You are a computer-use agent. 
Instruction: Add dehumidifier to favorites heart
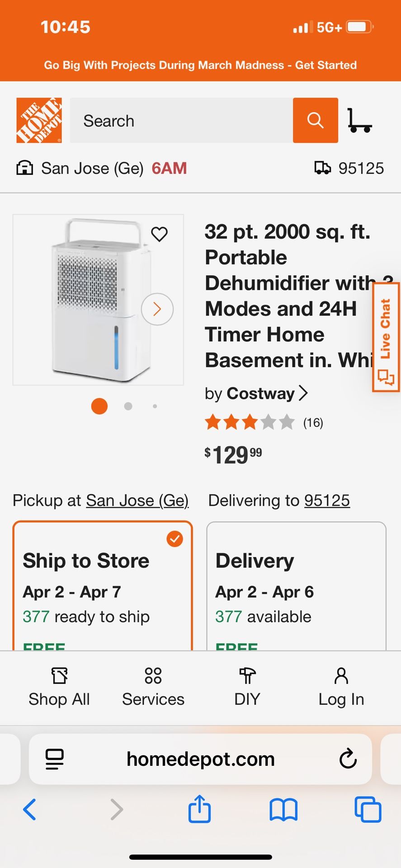pos(159,234)
